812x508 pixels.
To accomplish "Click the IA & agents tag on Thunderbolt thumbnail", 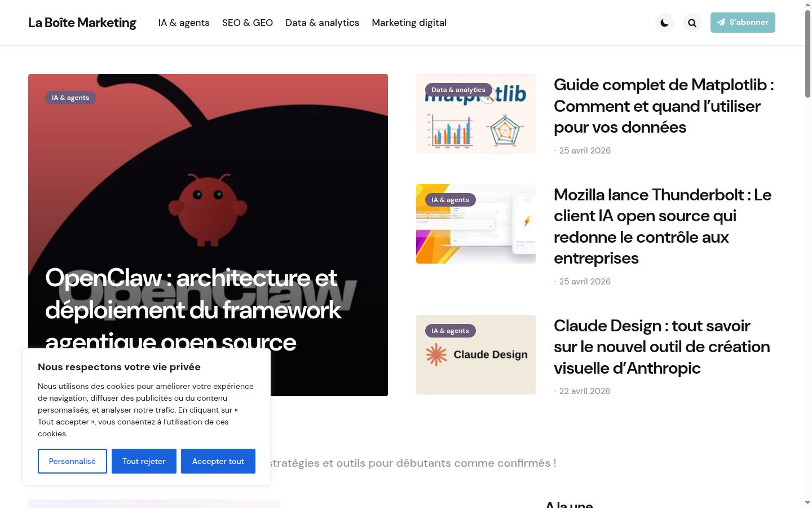I will coord(450,200).
